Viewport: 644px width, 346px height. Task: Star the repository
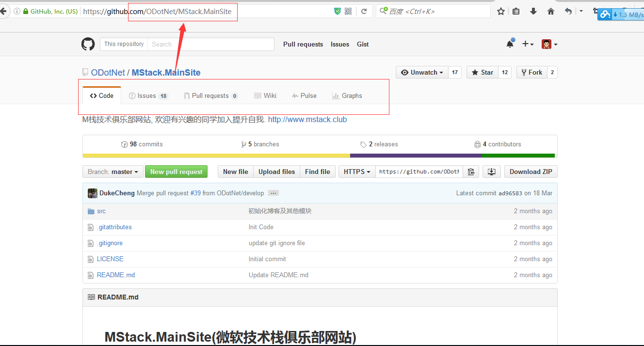coord(482,72)
